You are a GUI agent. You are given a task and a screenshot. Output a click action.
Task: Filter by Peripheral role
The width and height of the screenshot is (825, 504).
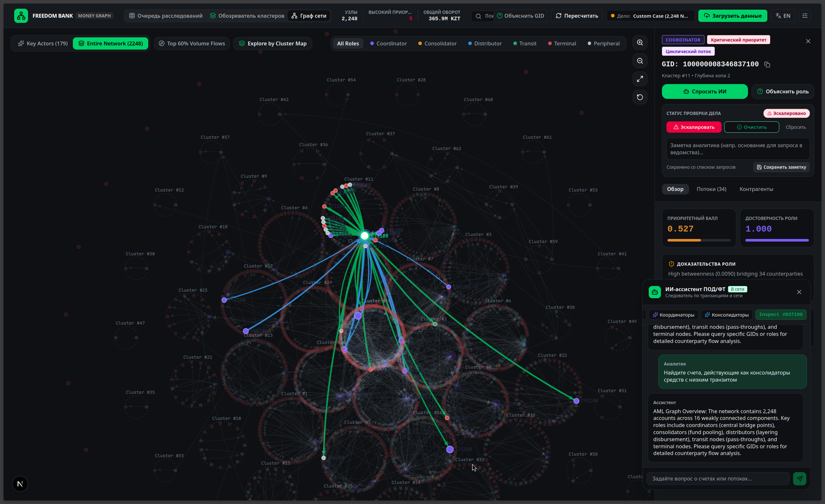pos(604,43)
